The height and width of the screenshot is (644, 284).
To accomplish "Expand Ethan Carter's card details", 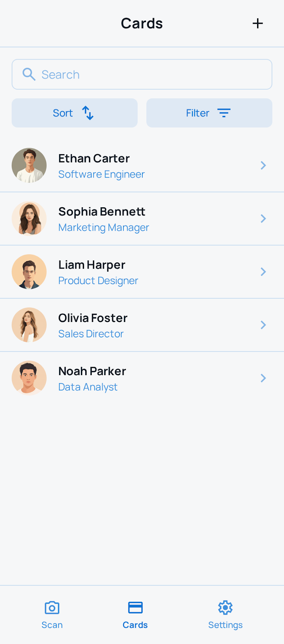I will [x=263, y=165].
